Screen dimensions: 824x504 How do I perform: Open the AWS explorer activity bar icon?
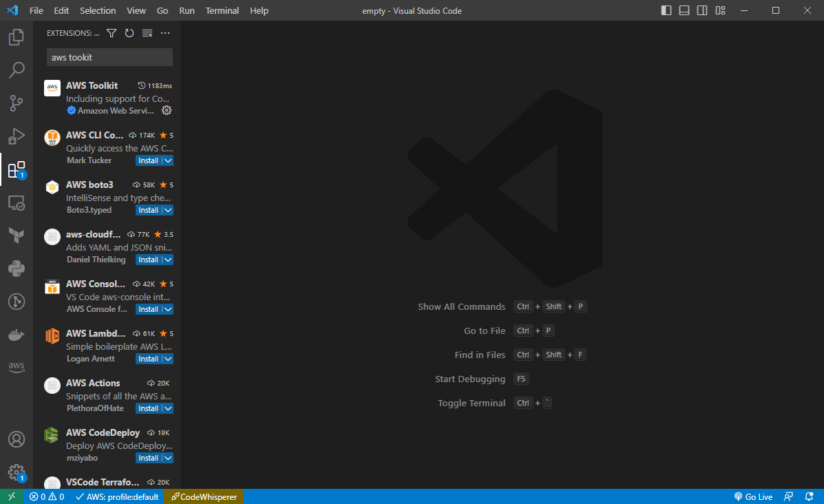coord(17,368)
